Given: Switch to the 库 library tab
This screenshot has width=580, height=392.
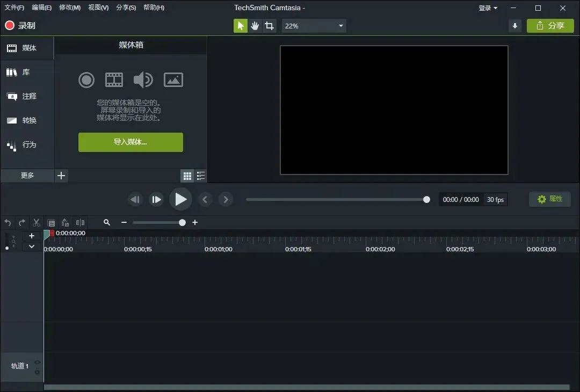Looking at the screenshot, I should tap(27, 72).
